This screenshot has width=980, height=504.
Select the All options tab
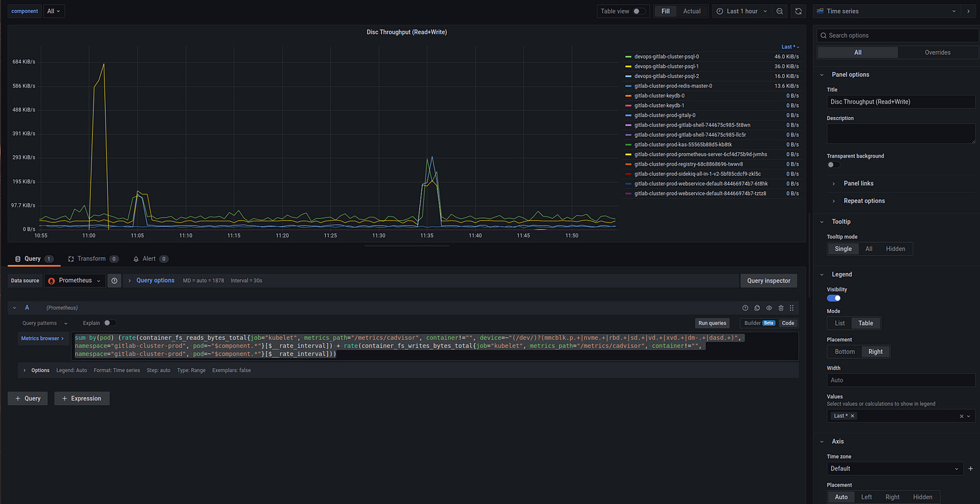click(x=857, y=52)
